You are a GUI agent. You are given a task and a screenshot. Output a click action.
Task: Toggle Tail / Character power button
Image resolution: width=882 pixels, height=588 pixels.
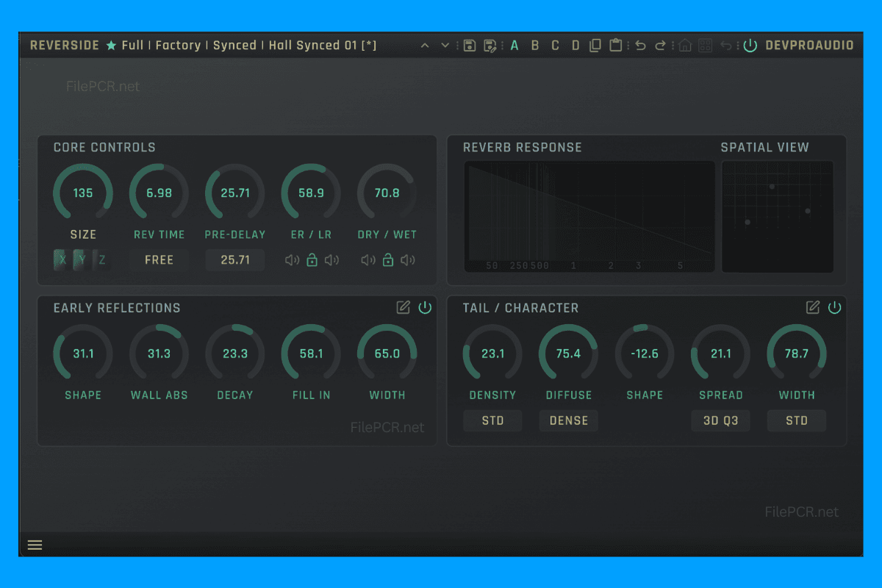(x=834, y=307)
